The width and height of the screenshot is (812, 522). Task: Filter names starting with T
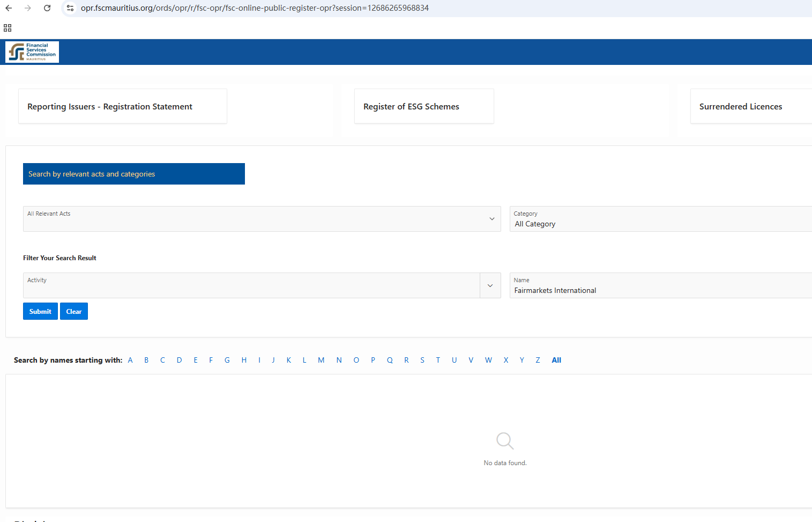(x=438, y=360)
